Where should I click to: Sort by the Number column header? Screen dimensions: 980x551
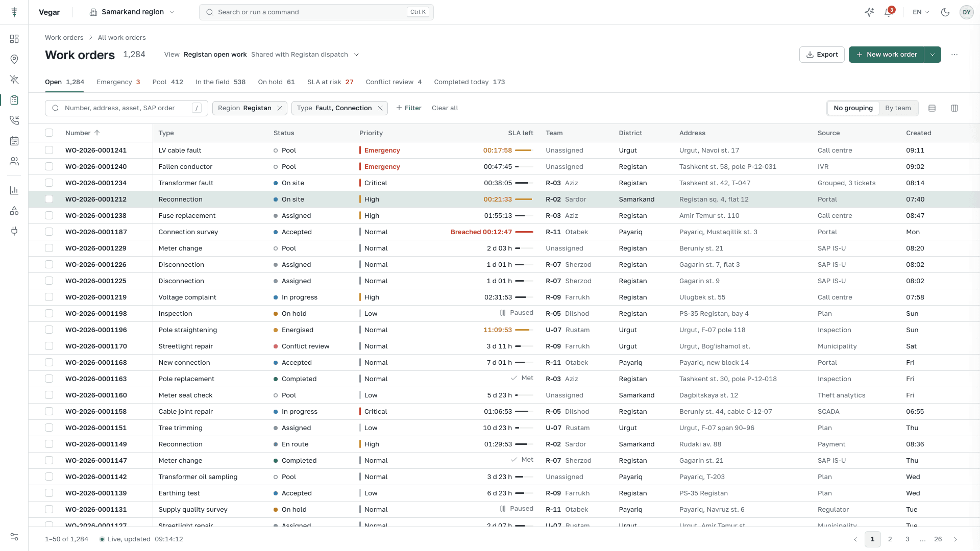pyautogui.click(x=82, y=133)
